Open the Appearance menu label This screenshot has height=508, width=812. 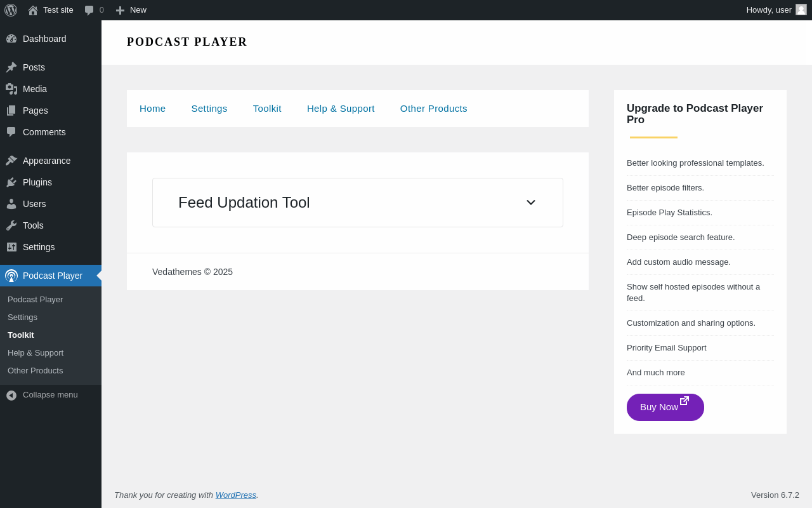click(x=47, y=161)
